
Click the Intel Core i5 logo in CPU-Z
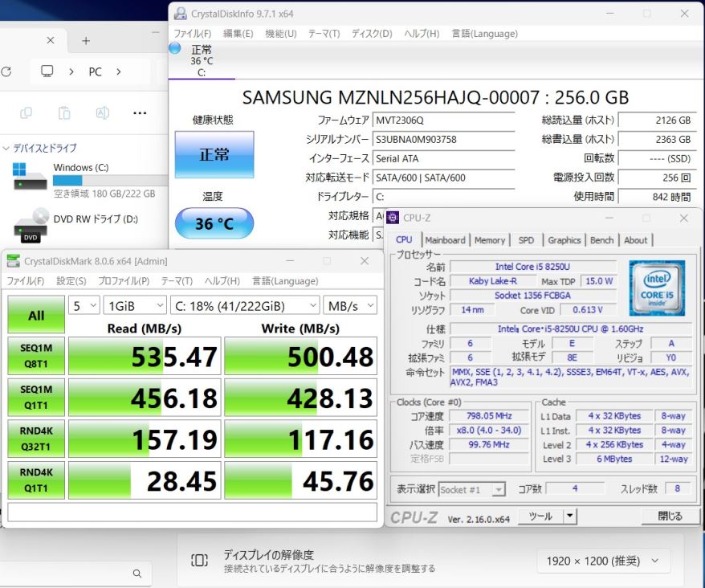tap(657, 288)
